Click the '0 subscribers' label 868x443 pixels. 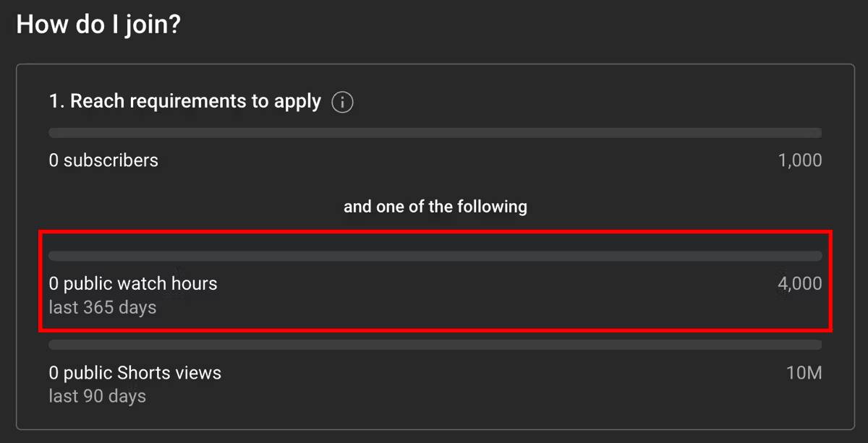[x=103, y=160]
